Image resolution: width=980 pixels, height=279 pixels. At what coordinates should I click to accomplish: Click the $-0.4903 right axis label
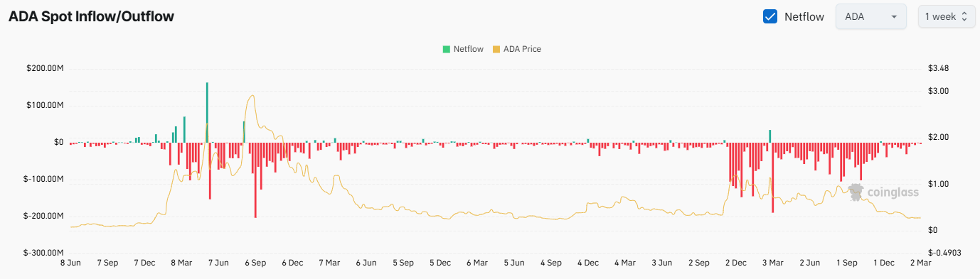pyautogui.click(x=944, y=253)
